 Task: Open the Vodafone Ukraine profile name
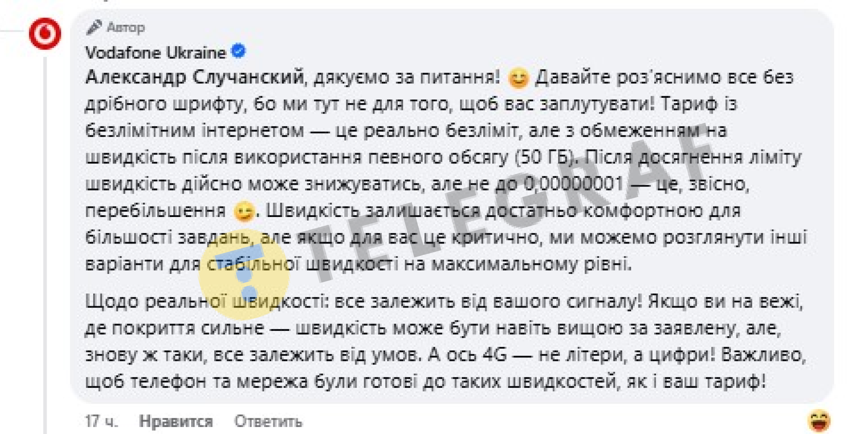pyautogui.click(x=155, y=53)
